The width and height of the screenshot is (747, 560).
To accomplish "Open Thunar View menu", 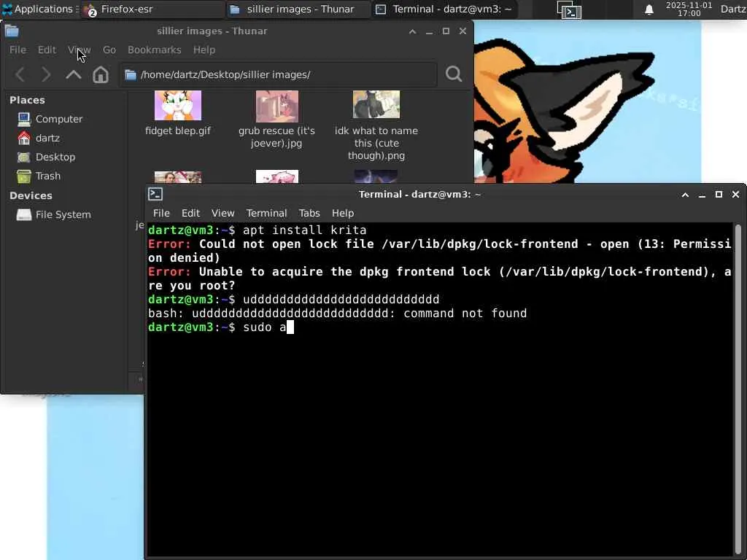I will tap(79, 50).
